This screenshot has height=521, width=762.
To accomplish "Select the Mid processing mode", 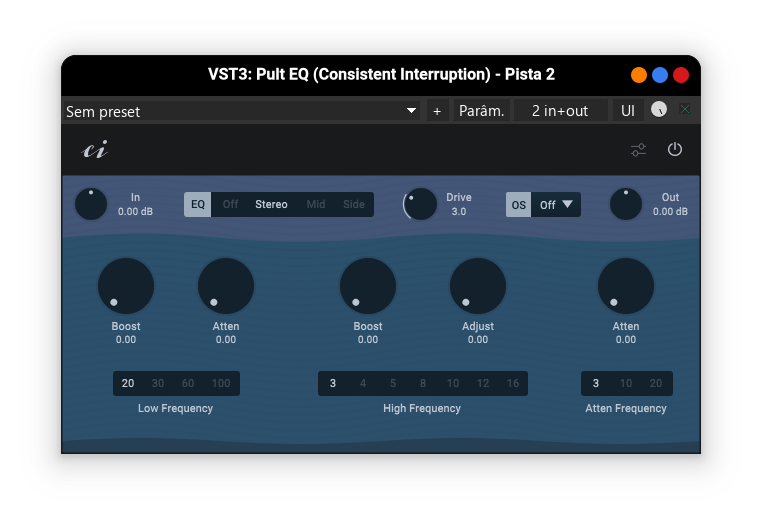I will pyautogui.click(x=316, y=205).
